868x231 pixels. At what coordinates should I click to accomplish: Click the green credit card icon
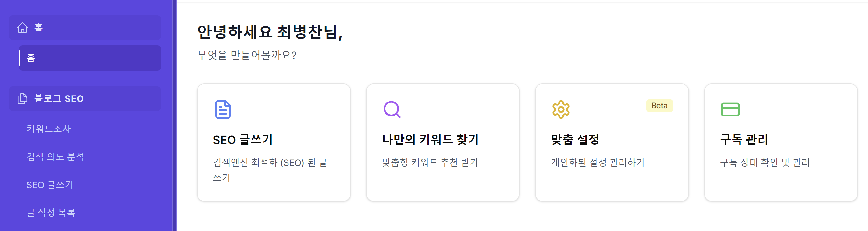coord(730,109)
